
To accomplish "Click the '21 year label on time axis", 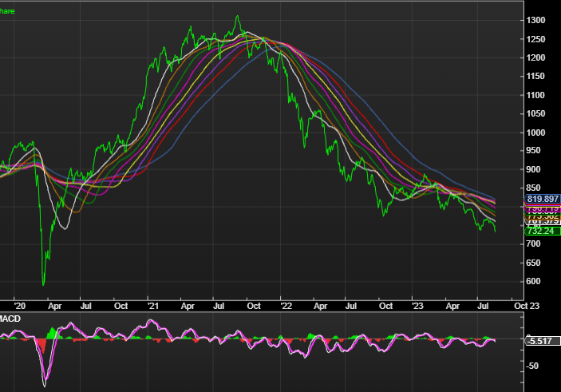I will 153,306.
